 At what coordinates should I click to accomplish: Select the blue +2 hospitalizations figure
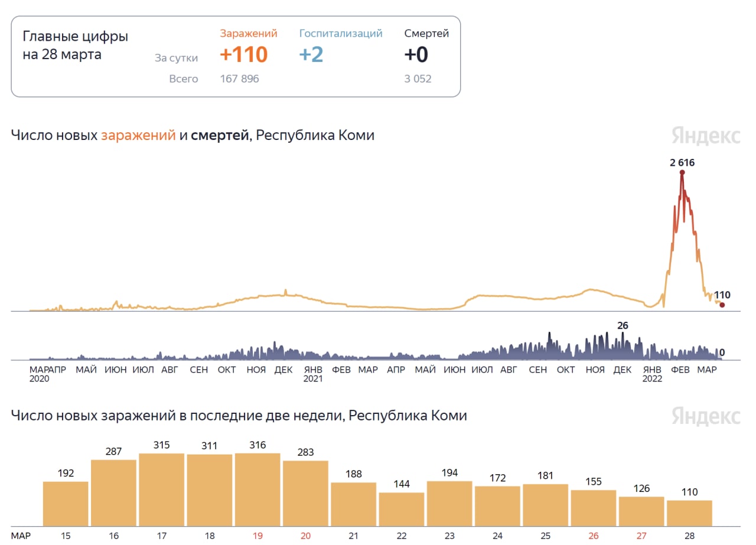[311, 54]
